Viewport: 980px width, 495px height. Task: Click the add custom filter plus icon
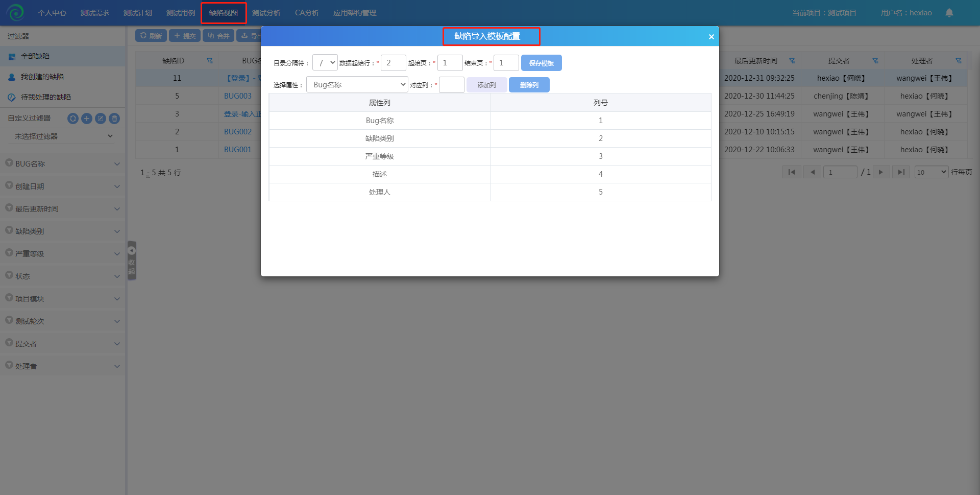[87, 119]
